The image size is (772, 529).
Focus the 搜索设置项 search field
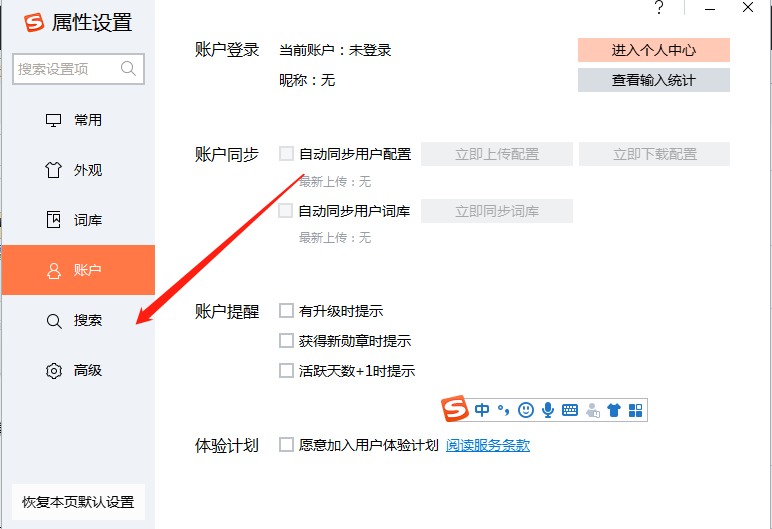(78, 69)
